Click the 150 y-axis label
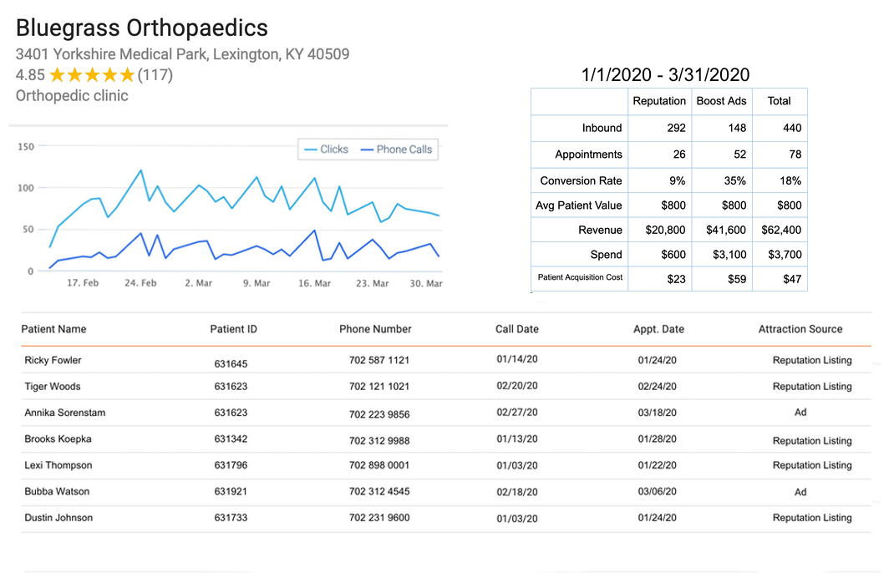Image resolution: width=894 pixels, height=588 pixels. point(26,146)
